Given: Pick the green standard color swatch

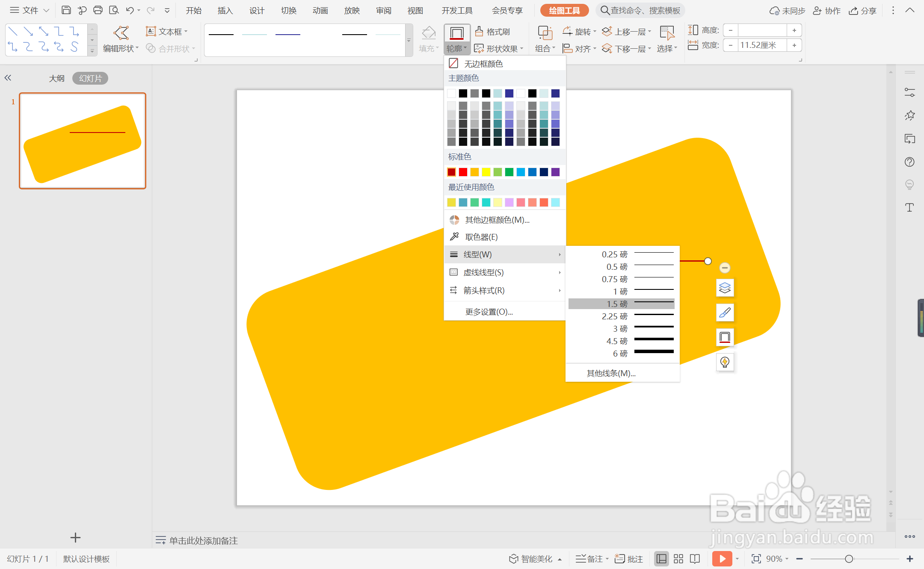Looking at the screenshot, I should point(509,172).
